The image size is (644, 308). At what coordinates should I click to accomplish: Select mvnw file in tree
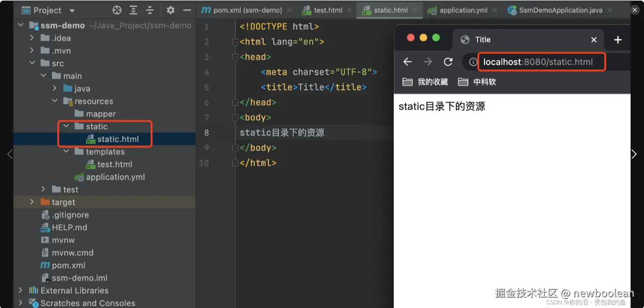click(57, 240)
